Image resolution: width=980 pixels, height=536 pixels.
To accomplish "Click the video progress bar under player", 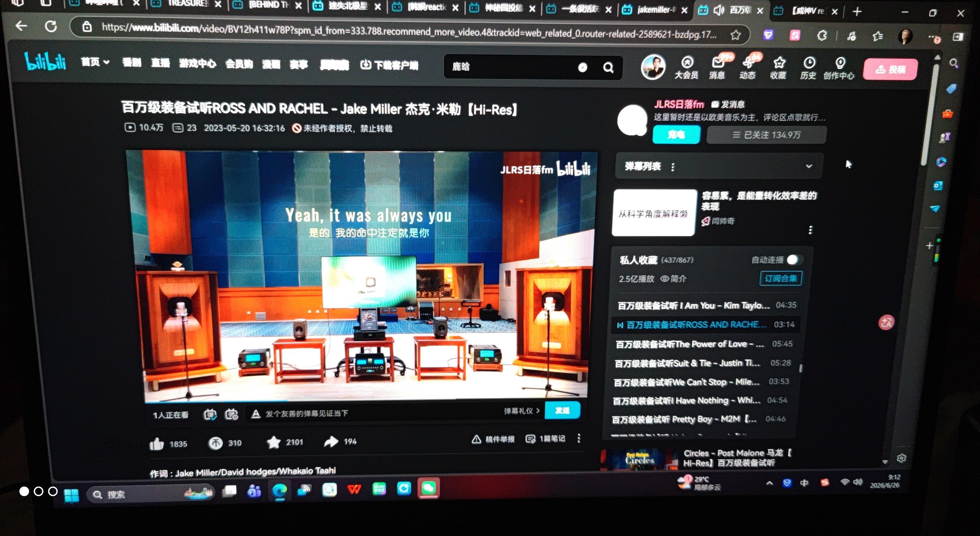I will tap(366, 400).
